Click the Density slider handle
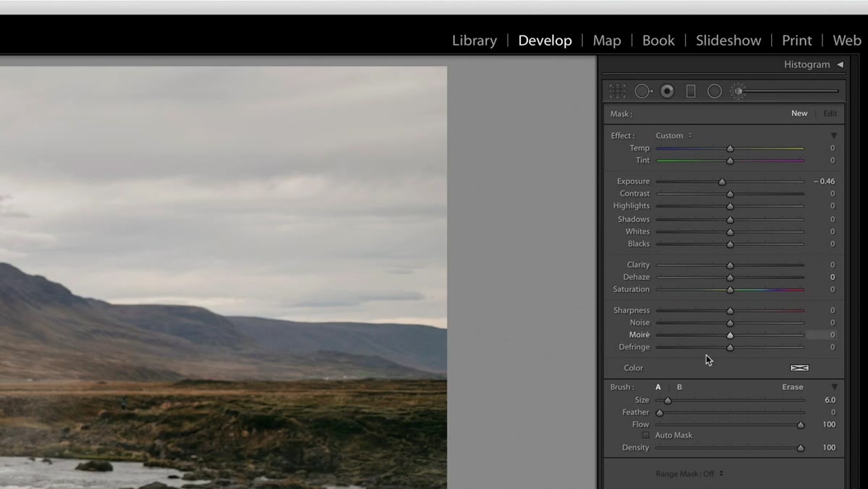Viewport: 868px width, 489px height. 801,448
